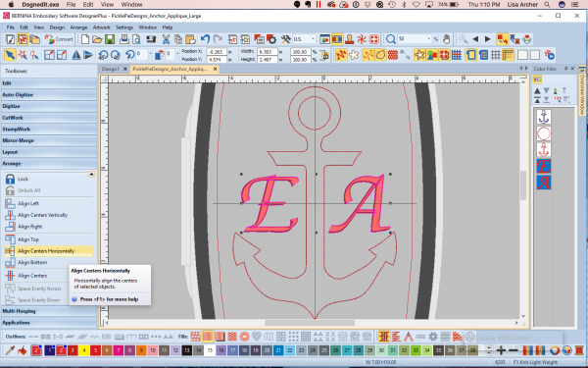Click Align Centers Horizontally
Screen dimensions: 588x368
point(49,251)
